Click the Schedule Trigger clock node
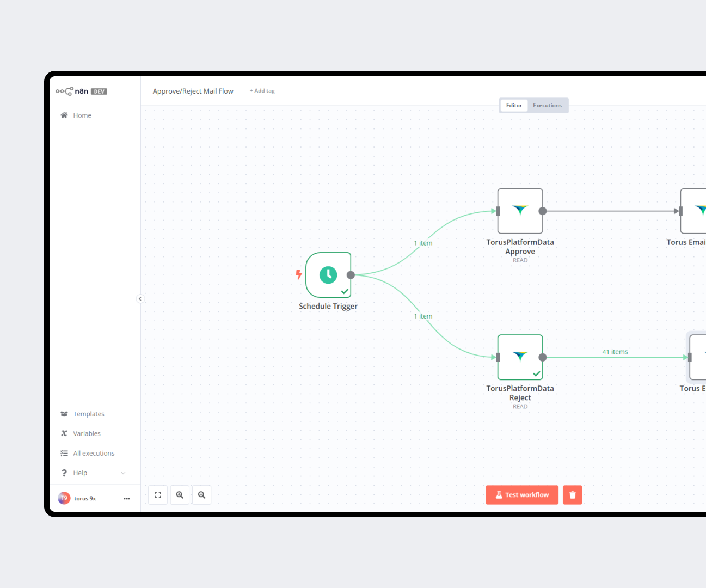Viewport: 706px width, 588px height. point(328,275)
